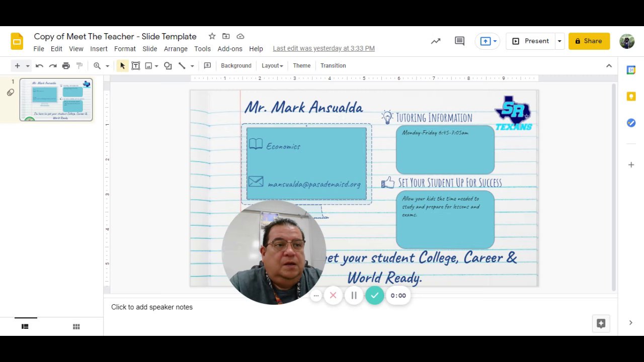The height and width of the screenshot is (362, 644).
Task: Click the Theme button
Action: tap(302, 66)
